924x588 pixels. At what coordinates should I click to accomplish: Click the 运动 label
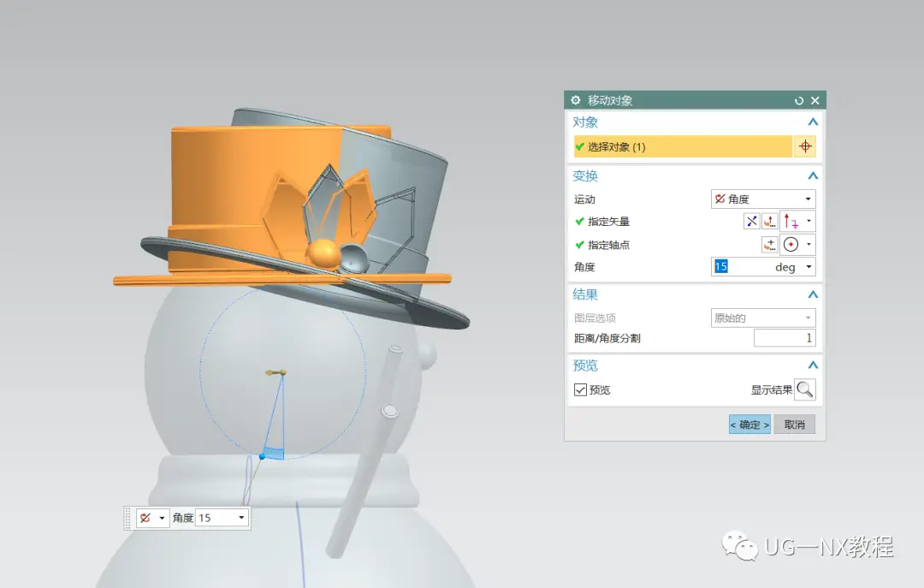pos(584,199)
